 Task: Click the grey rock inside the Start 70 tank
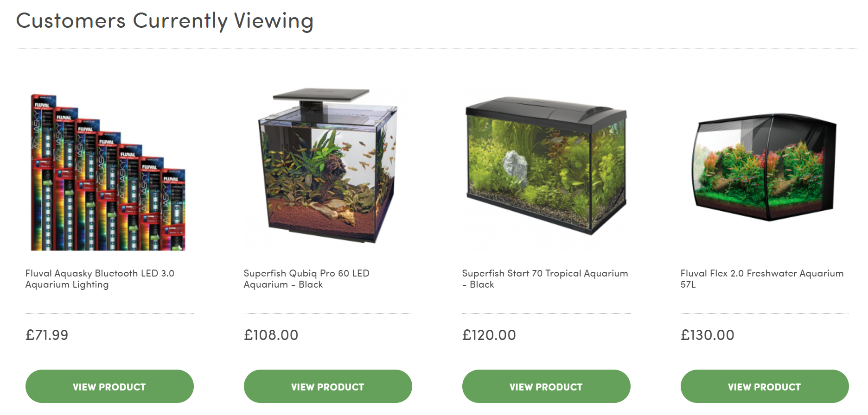click(515, 165)
